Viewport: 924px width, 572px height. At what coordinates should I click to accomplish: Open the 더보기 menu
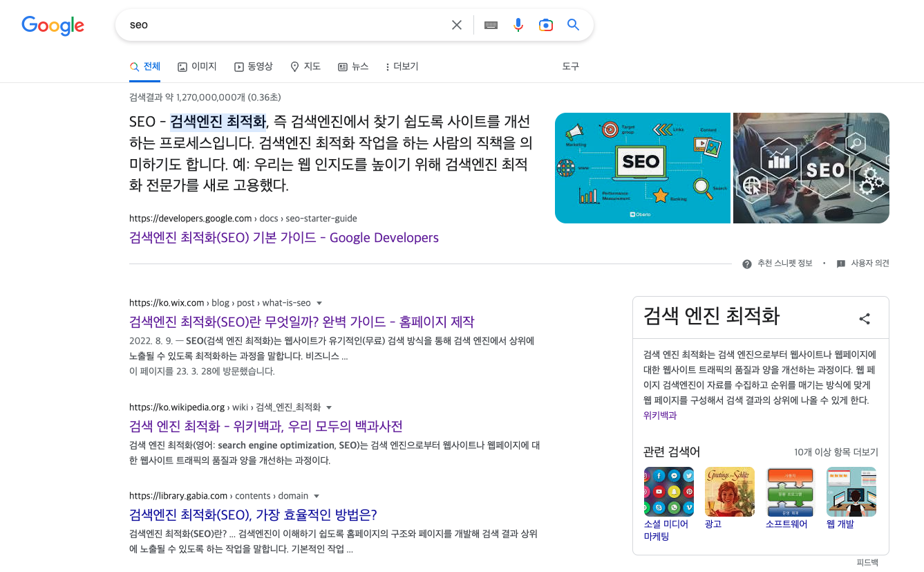(402, 66)
